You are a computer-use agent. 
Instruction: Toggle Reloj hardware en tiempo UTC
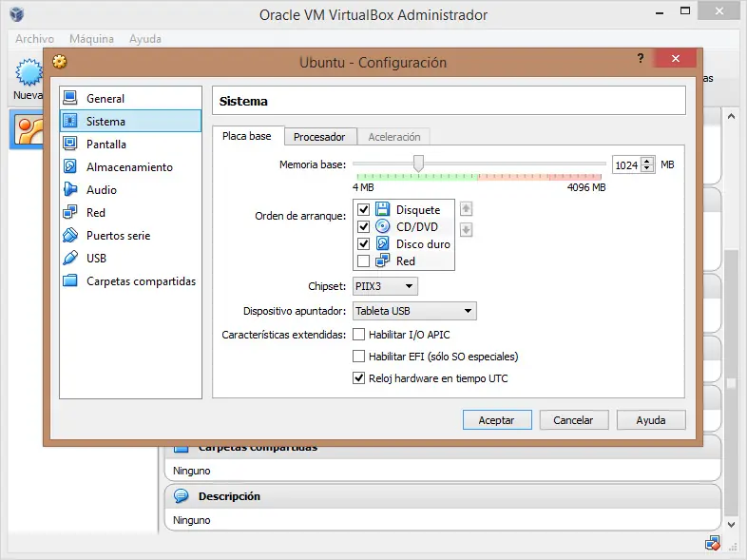coord(358,378)
